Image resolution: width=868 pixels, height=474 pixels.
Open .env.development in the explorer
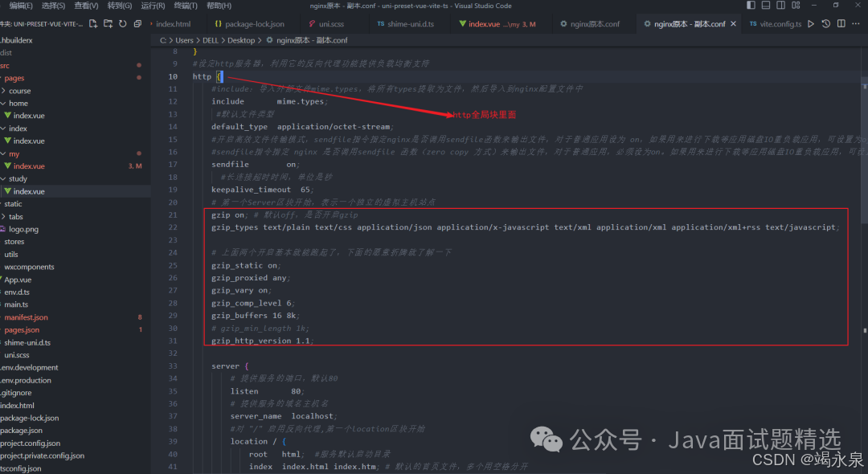coord(29,368)
